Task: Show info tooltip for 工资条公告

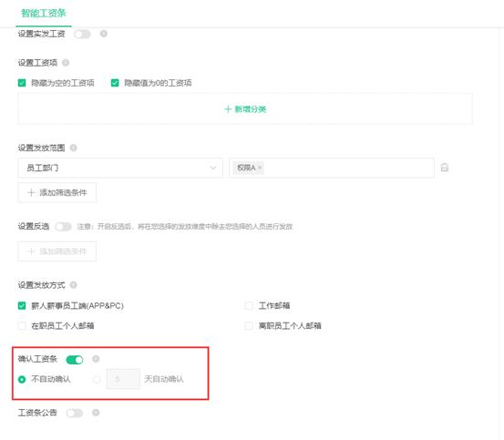Action: [96, 413]
